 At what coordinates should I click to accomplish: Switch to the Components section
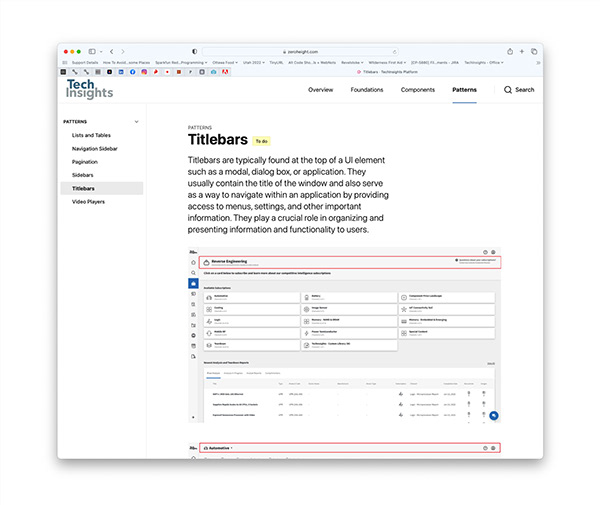pyautogui.click(x=418, y=90)
